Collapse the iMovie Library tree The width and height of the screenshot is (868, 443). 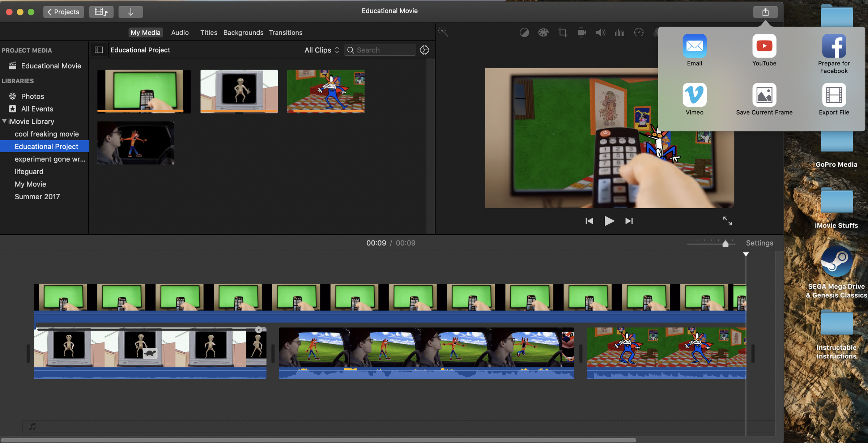[5, 121]
